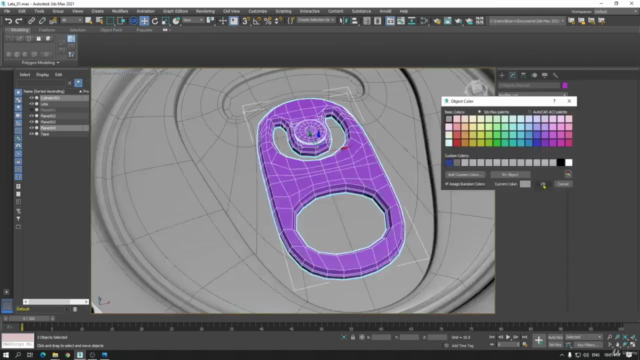Open the Hierarchy tab in command panel
640x360 pixels.
point(523,75)
